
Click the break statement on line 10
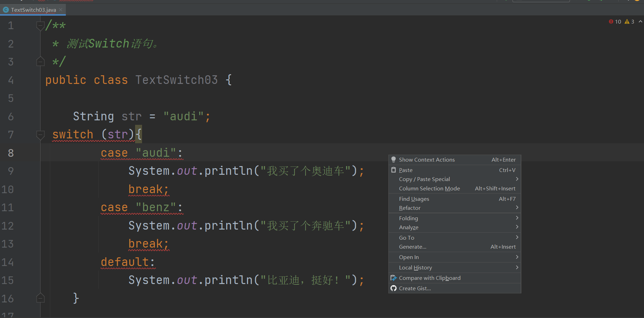149,189
